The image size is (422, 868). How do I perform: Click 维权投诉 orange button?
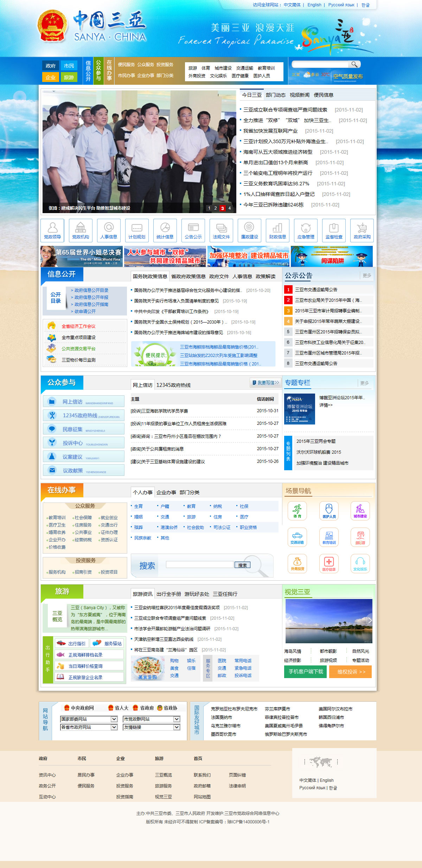[x=350, y=672]
